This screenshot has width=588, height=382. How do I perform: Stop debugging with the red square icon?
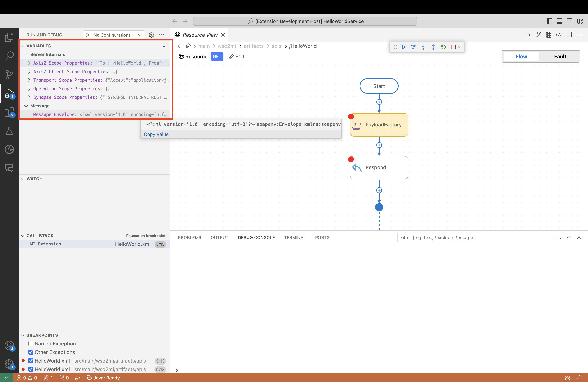[453, 47]
